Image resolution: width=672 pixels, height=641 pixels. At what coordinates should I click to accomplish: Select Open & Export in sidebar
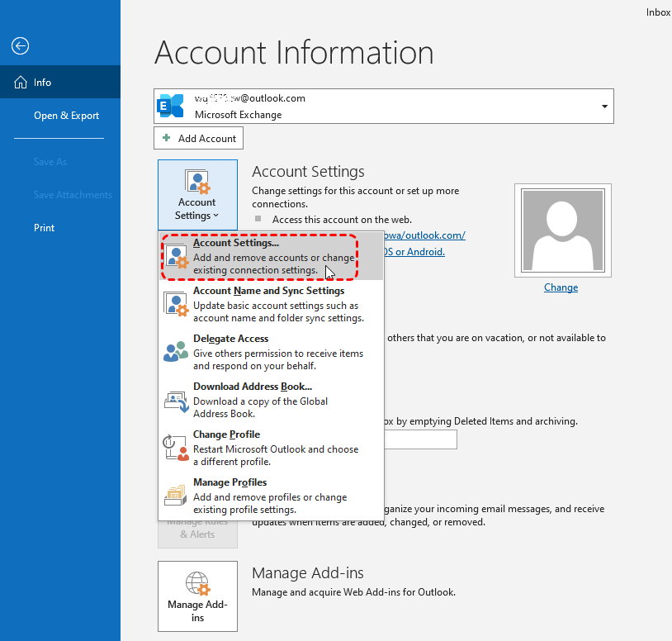(66, 116)
